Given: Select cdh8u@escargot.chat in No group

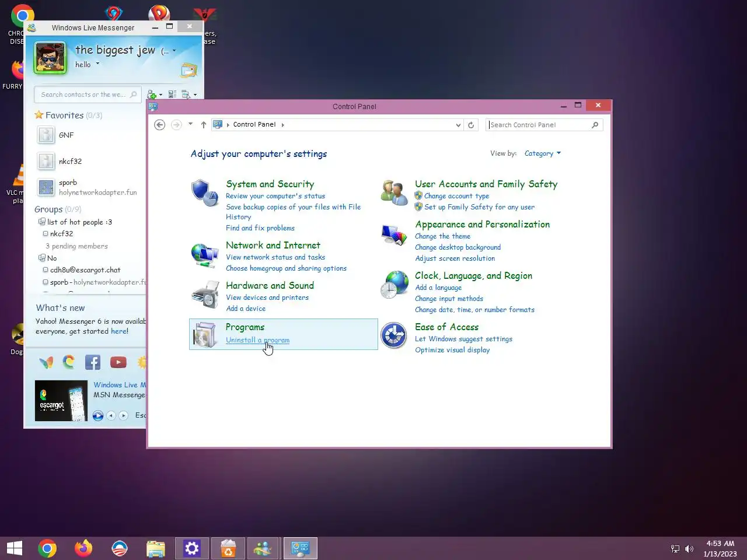Looking at the screenshot, I should 85,270.
